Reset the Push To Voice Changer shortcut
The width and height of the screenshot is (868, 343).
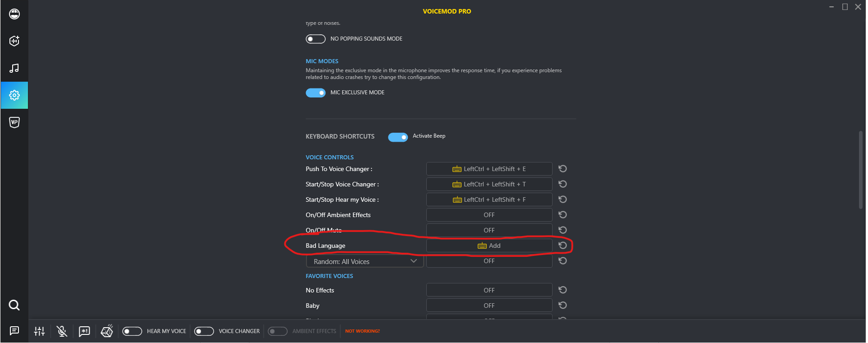click(562, 169)
